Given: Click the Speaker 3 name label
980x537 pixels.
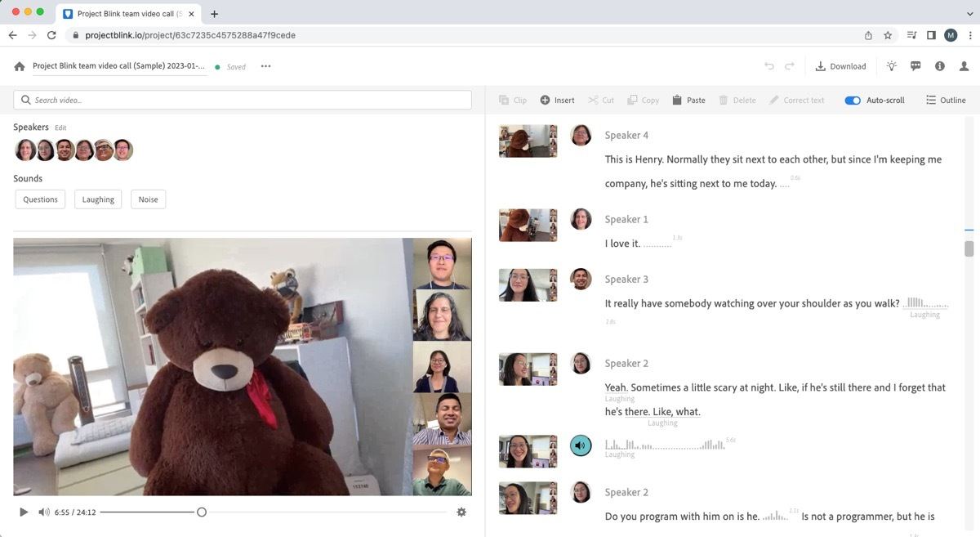Looking at the screenshot, I should tap(626, 280).
